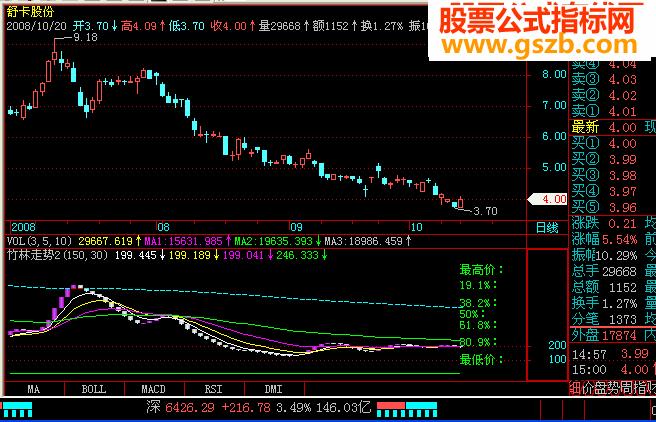Click the 收4.00 close value in header
This screenshot has width=656, height=422.
coord(229,26)
